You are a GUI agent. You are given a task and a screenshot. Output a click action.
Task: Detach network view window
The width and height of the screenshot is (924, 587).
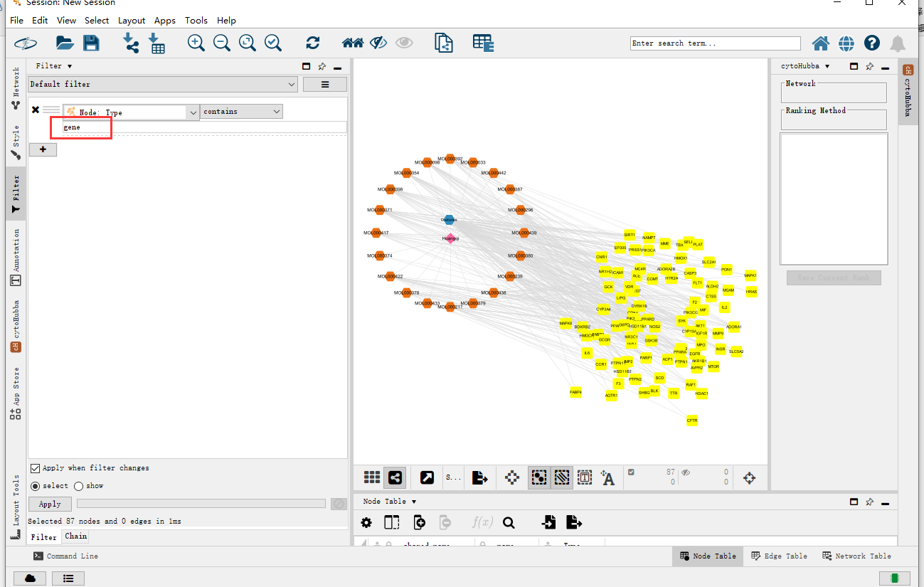[427, 477]
